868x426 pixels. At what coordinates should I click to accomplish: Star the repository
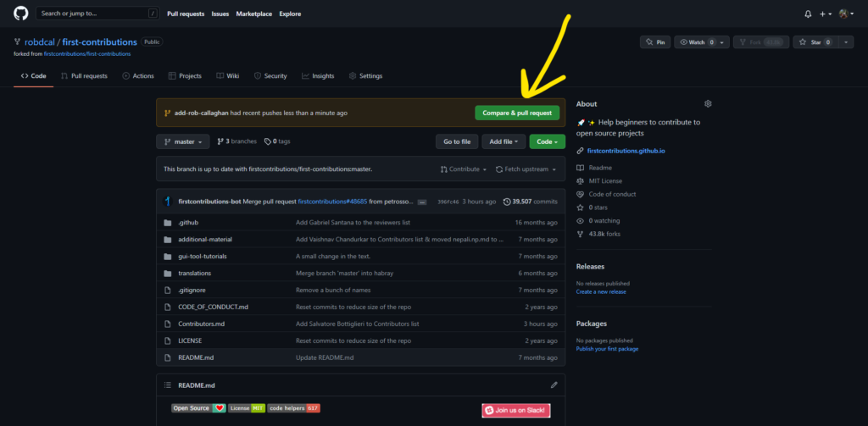click(x=816, y=42)
